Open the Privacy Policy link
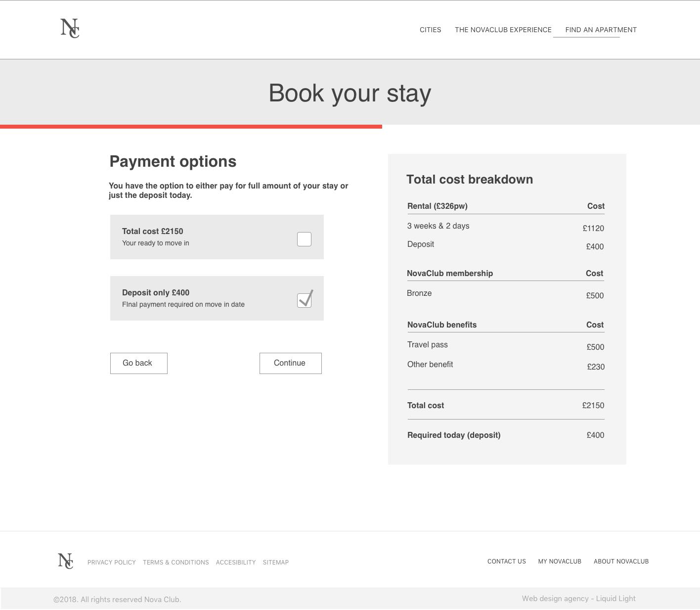The width and height of the screenshot is (700, 610). 112,563
